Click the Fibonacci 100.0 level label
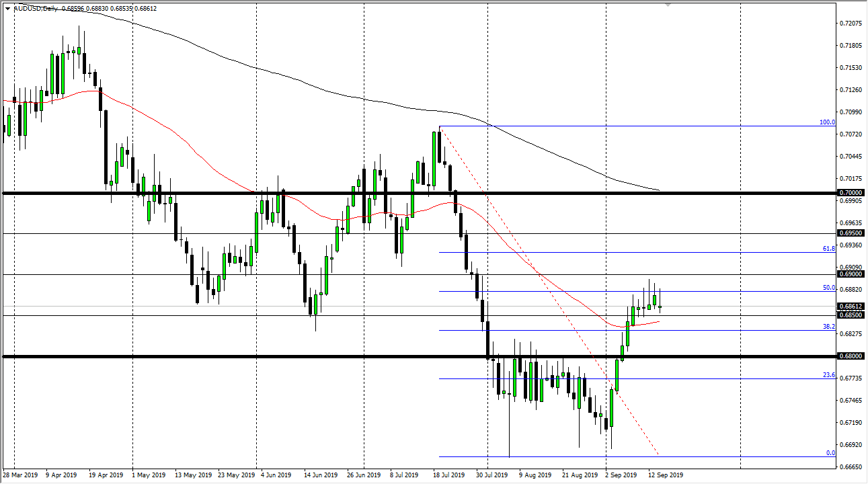 (x=827, y=122)
